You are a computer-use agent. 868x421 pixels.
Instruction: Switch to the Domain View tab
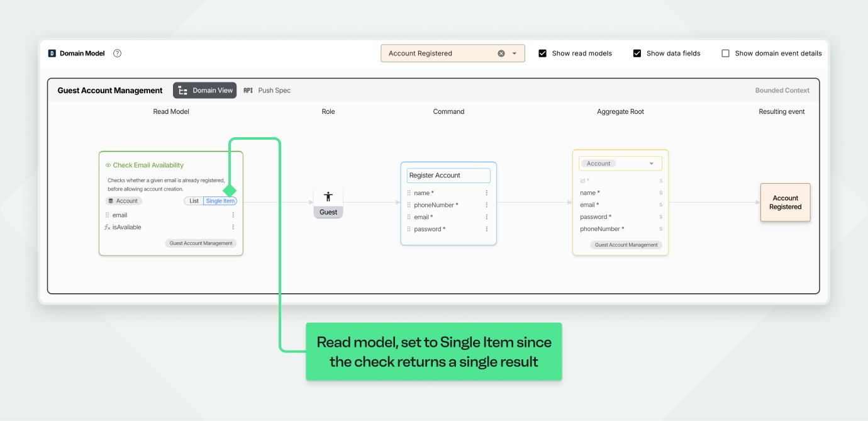(205, 91)
